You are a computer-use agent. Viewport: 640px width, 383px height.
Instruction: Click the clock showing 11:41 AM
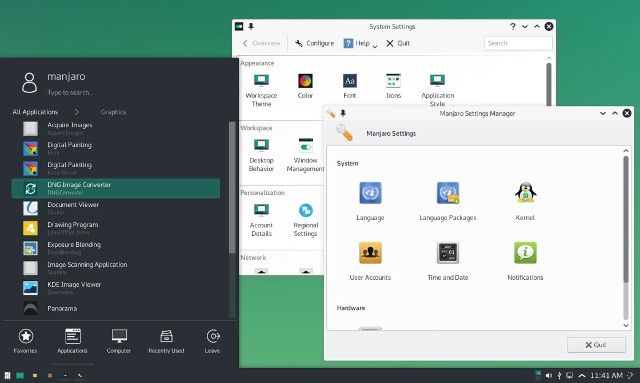(x=607, y=375)
